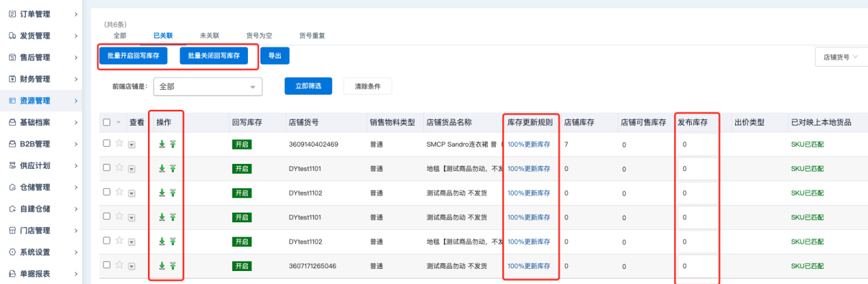Switch to the 货号重复 tab

tap(312, 35)
